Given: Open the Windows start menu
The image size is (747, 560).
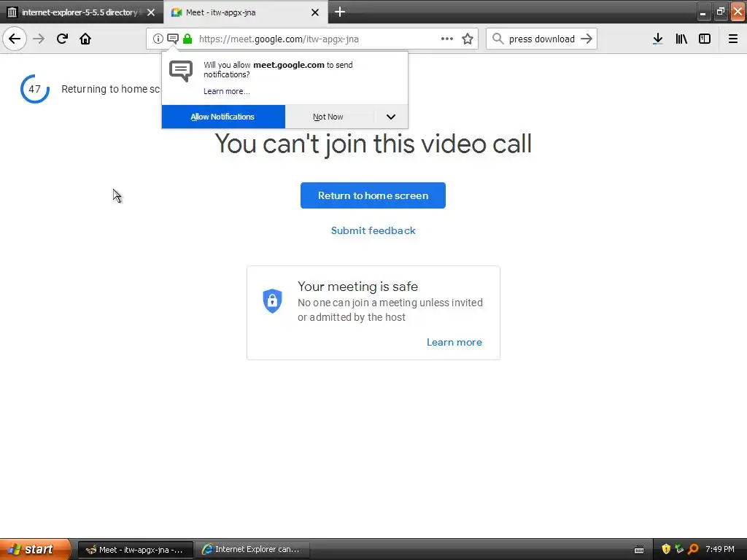Looking at the screenshot, I should click(35, 549).
